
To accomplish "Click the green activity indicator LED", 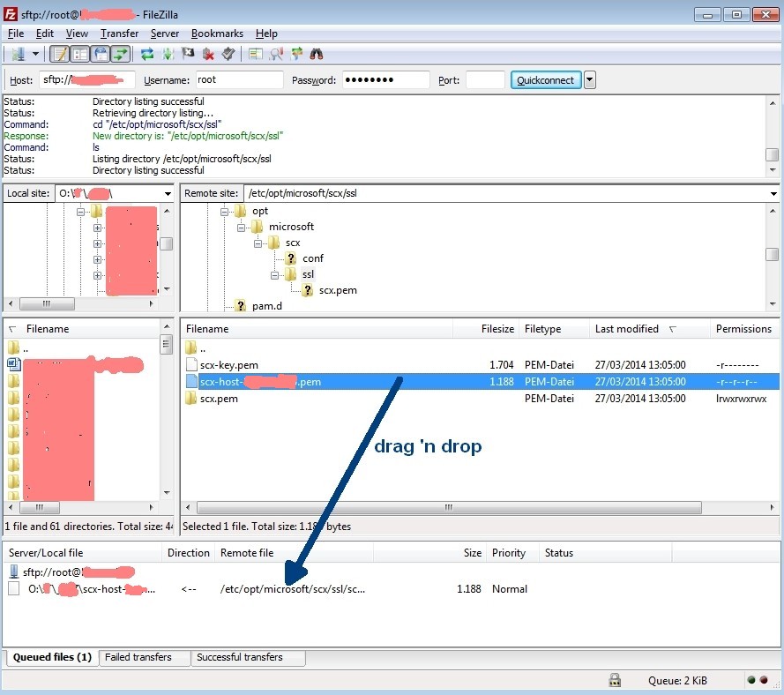I will pyautogui.click(x=751, y=680).
